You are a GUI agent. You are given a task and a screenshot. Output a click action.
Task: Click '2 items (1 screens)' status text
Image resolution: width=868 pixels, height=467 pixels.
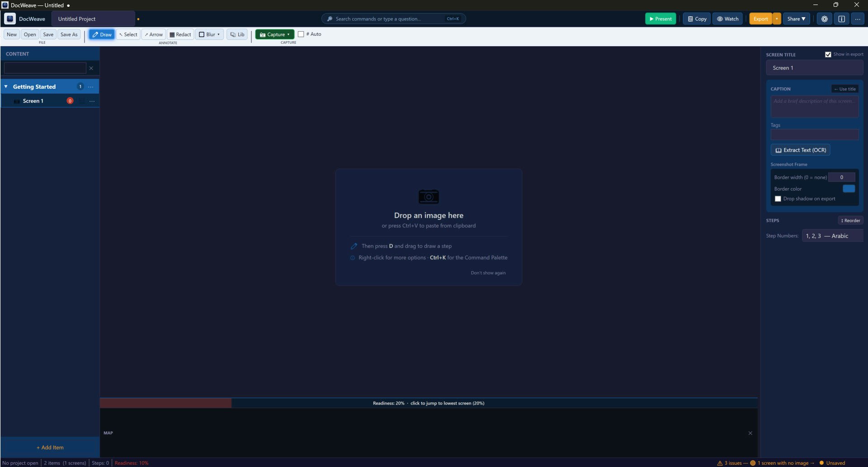pyautogui.click(x=65, y=463)
